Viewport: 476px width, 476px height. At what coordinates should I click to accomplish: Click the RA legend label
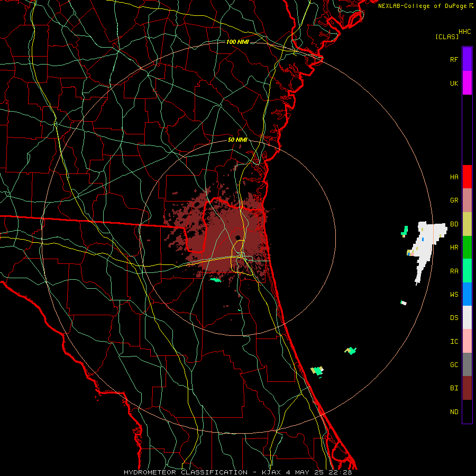pos(454,271)
